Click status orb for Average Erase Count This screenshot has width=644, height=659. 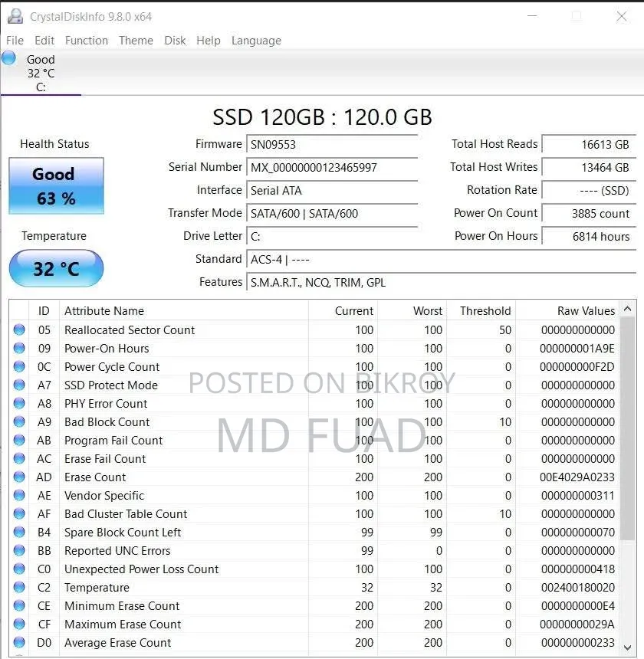pos(19,642)
